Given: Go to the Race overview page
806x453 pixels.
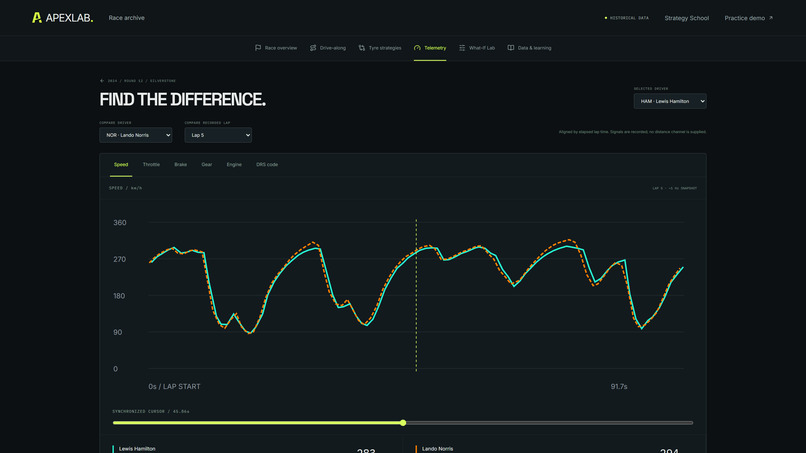Looking at the screenshot, I should coord(276,48).
